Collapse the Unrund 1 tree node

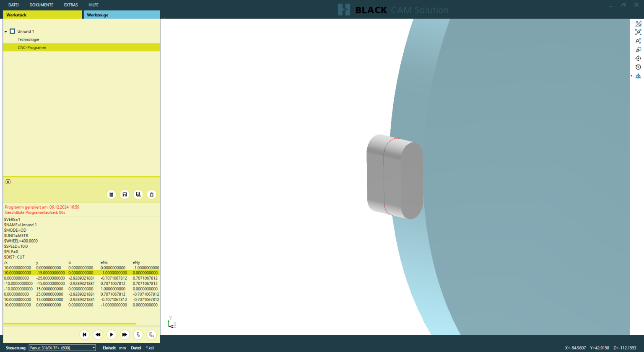pos(6,31)
